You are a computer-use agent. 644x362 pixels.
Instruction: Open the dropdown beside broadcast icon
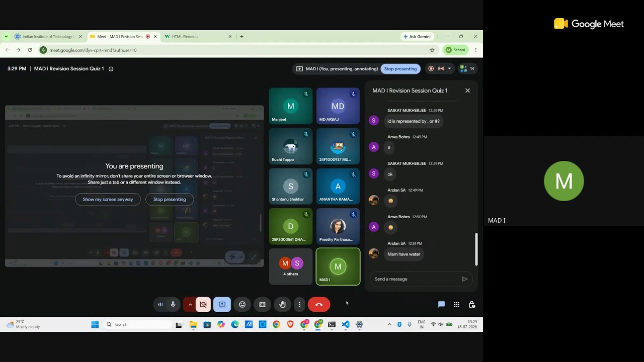point(449,68)
